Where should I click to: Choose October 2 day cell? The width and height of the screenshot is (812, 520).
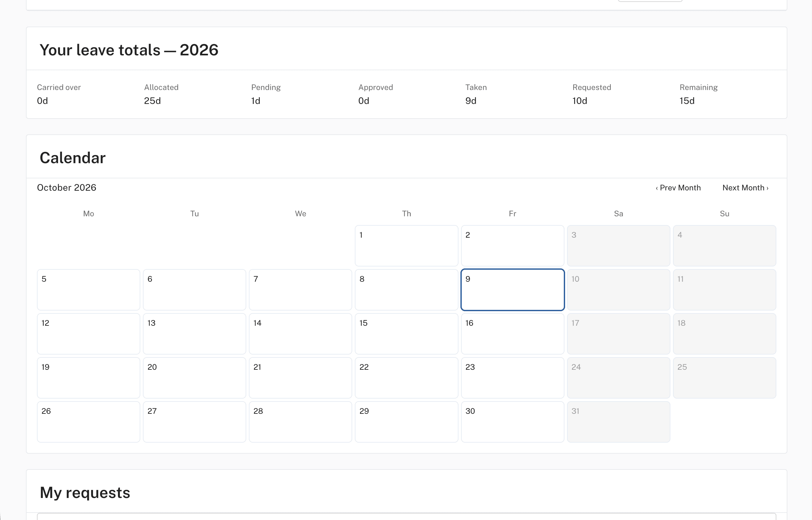pos(512,246)
